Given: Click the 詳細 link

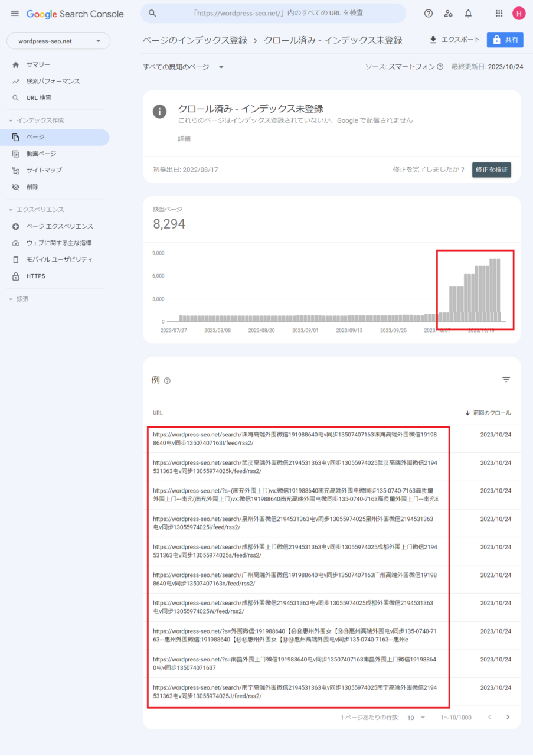Looking at the screenshot, I should (184, 139).
